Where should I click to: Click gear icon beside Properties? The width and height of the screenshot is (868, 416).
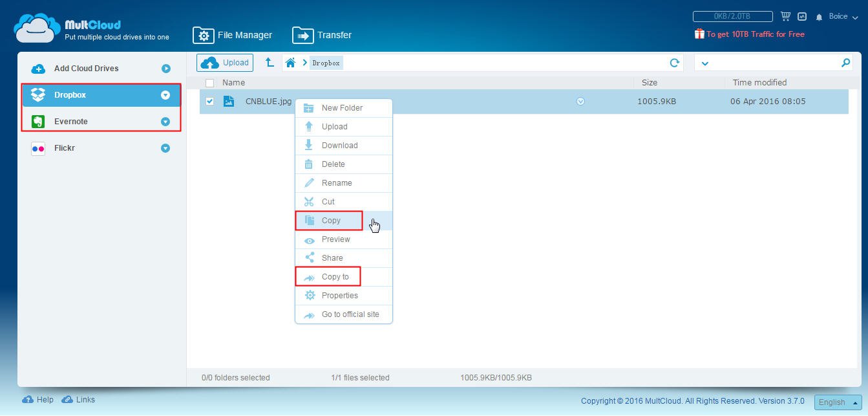[x=310, y=295]
